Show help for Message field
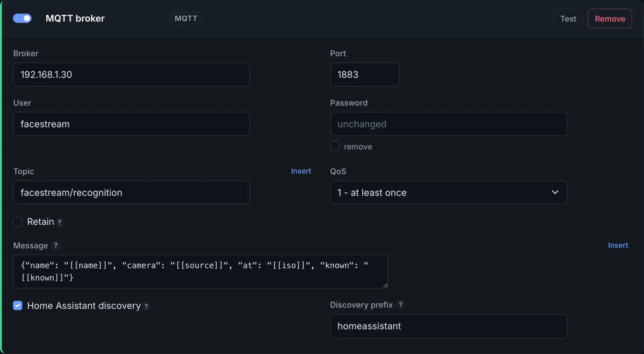644x354 pixels. pyautogui.click(x=56, y=245)
